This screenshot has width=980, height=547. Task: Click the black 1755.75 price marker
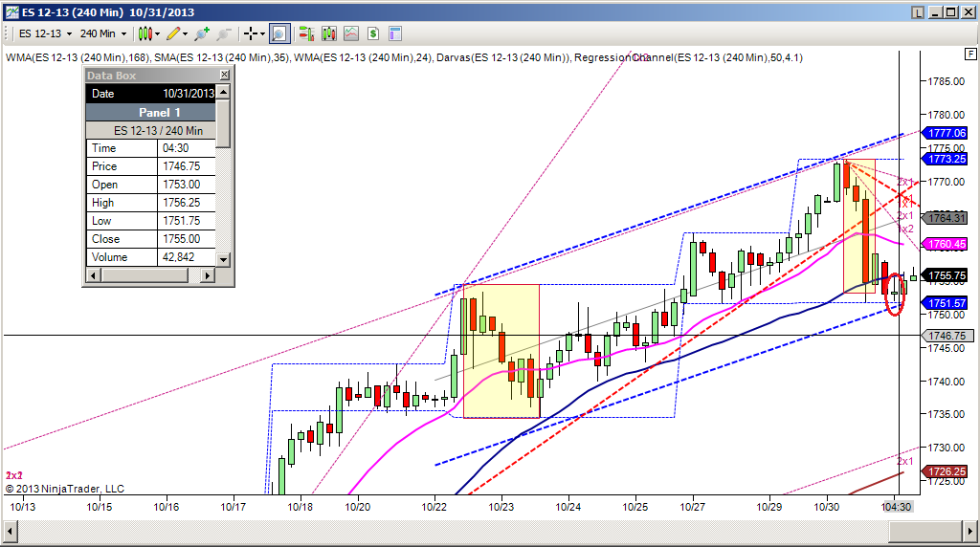(x=945, y=275)
